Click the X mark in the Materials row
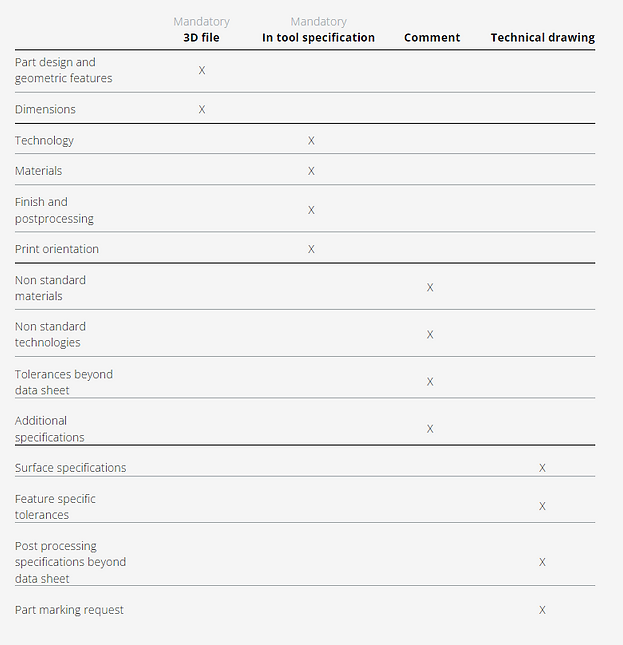 pos(311,171)
